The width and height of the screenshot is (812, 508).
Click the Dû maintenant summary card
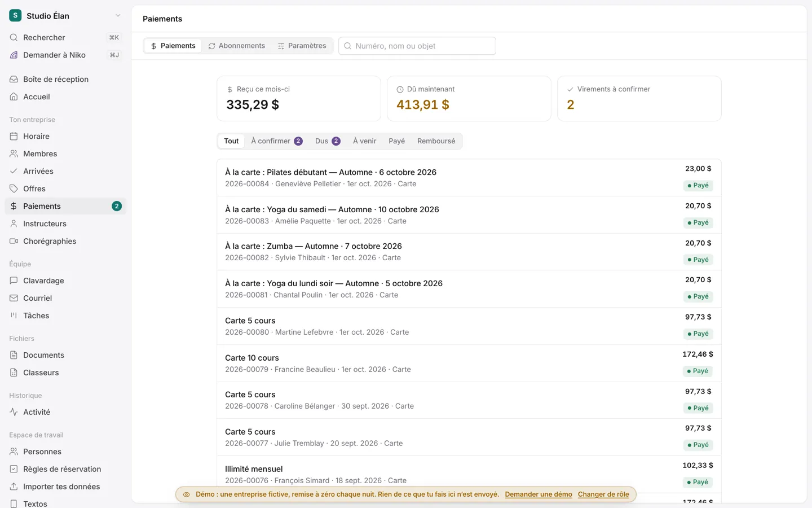(469, 99)
